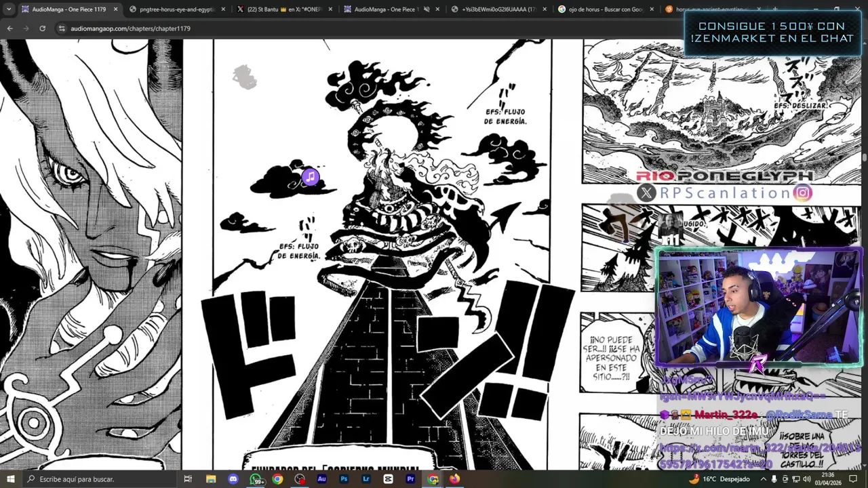
Task: Launch Adobe Premiere Pro from the taskbar
Action: [410, 479]
